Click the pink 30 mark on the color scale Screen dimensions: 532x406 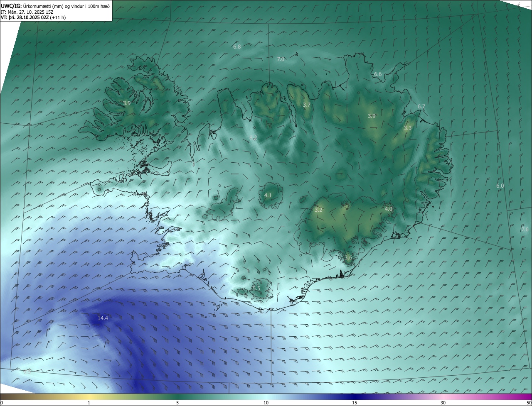coord(443,402)
